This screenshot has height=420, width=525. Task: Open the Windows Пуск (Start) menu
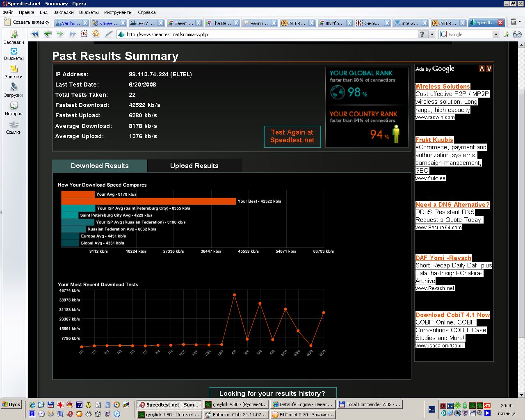tap(11, 404)
